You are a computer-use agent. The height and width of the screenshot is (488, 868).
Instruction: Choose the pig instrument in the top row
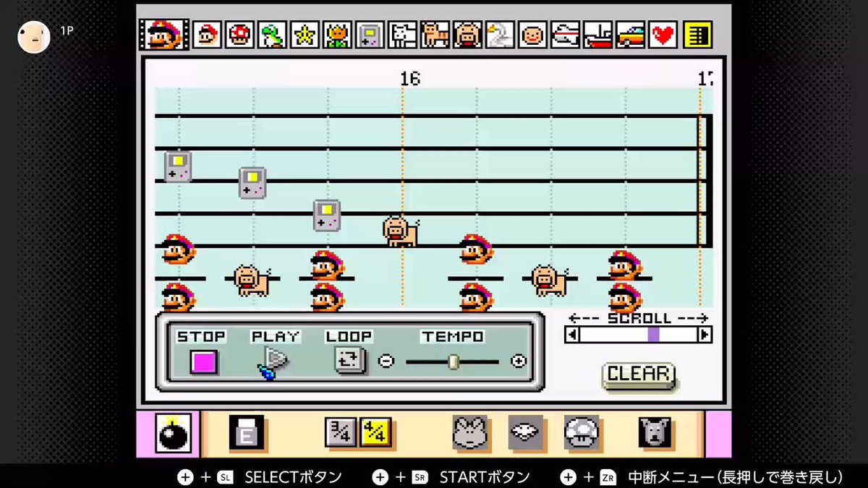(x=467, y=34)
